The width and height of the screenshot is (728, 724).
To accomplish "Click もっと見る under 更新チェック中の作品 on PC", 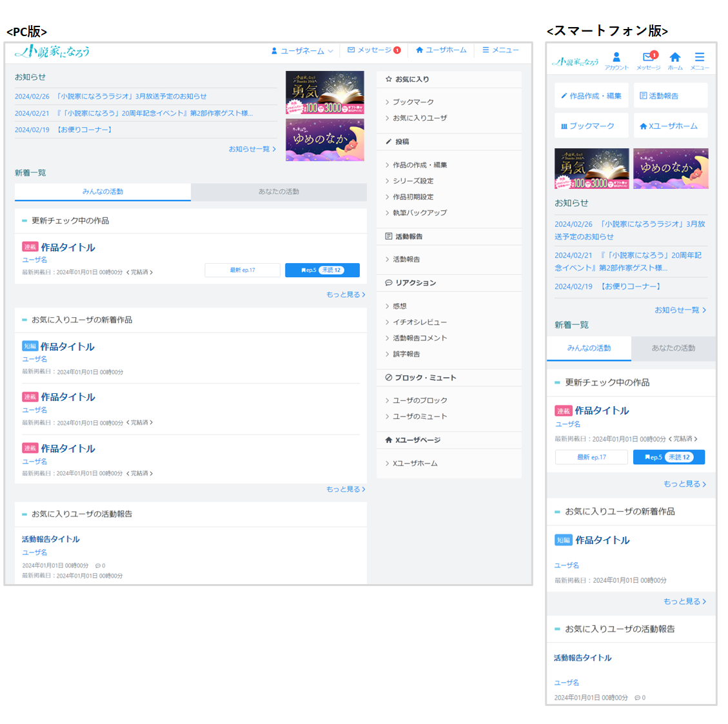I will (x=346, y=295).
